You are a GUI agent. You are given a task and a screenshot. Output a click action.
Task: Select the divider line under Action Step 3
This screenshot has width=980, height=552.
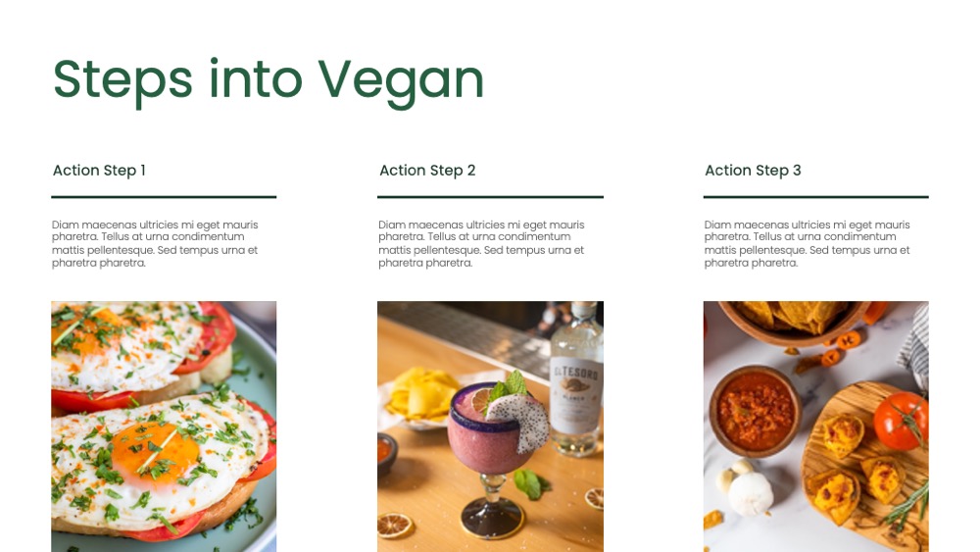(815, 197)
